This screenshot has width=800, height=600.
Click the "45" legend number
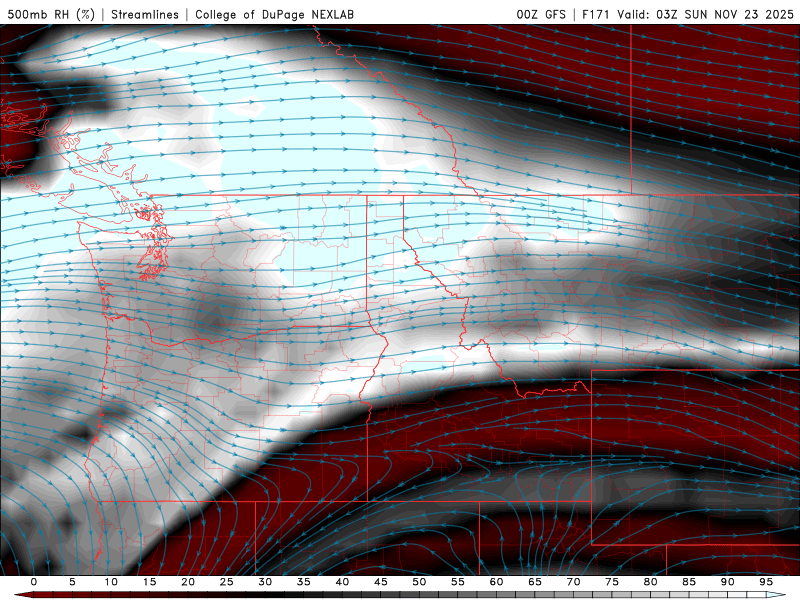pos(381,582)
